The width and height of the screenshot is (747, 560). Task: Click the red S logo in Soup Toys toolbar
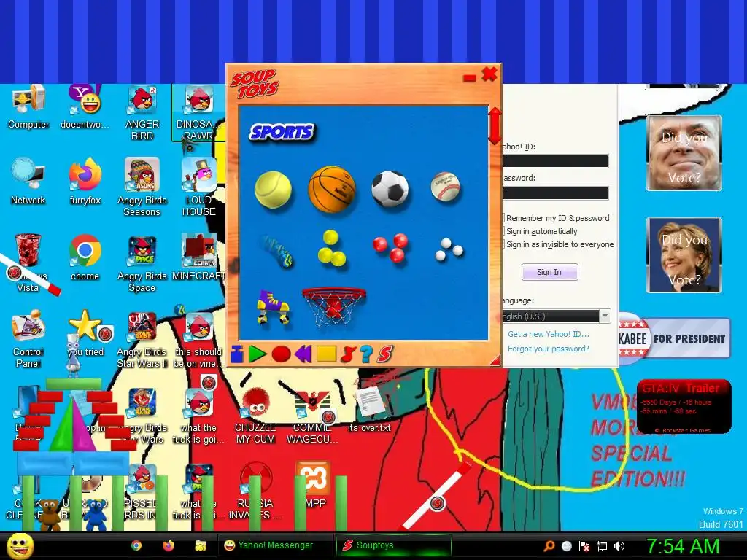[385, 354]
